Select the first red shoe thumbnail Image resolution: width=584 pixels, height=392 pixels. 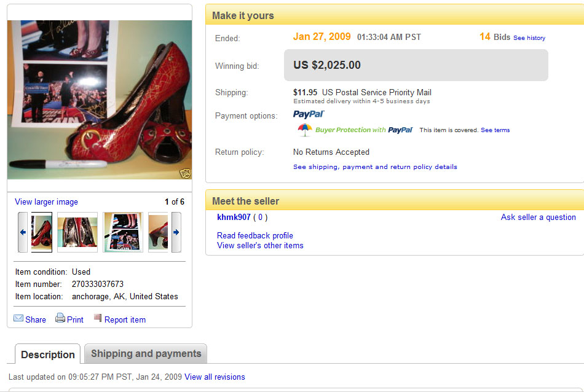pyautogui.click(x=42, y=232)
